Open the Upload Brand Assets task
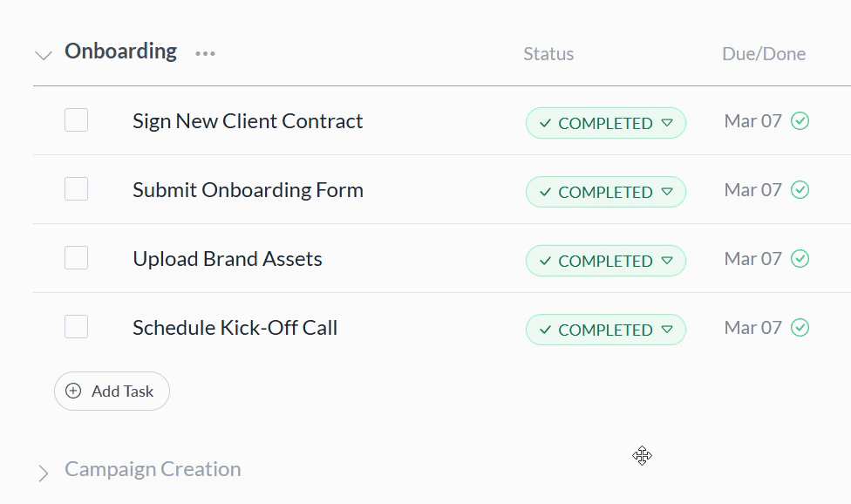Image resolution: width=851 pixels, height=504 pixels. click(228, 259)
